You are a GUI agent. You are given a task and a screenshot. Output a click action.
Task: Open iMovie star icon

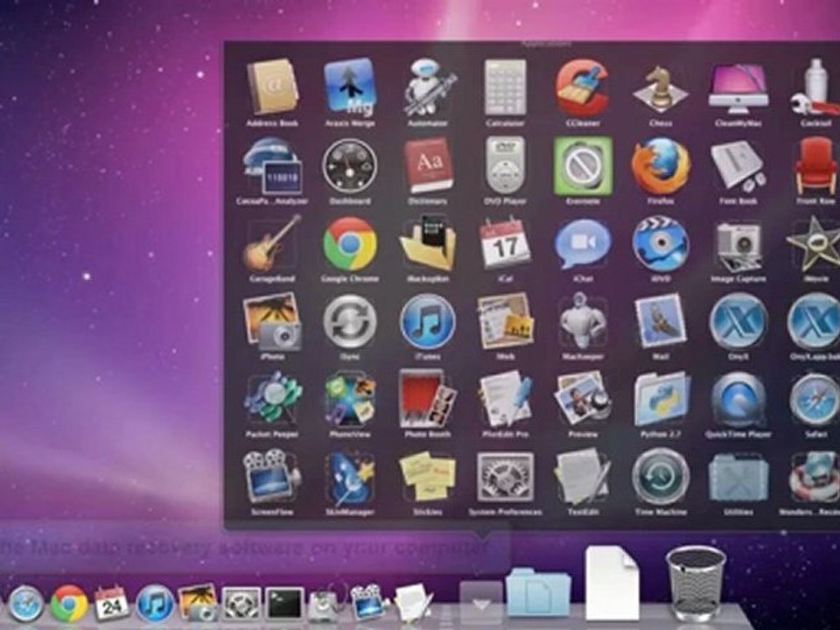(815, 244)
